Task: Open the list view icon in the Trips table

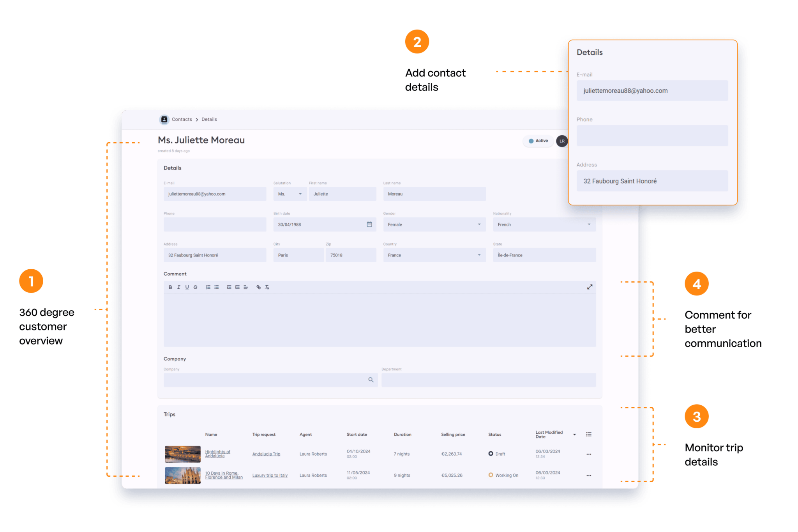Action: click(589, 434)
